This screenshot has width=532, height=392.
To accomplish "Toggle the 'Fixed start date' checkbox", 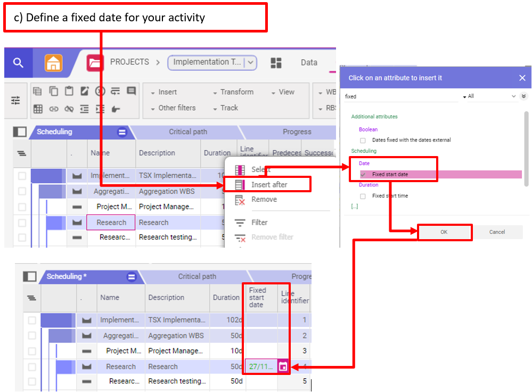I will [x=363, y=175].
